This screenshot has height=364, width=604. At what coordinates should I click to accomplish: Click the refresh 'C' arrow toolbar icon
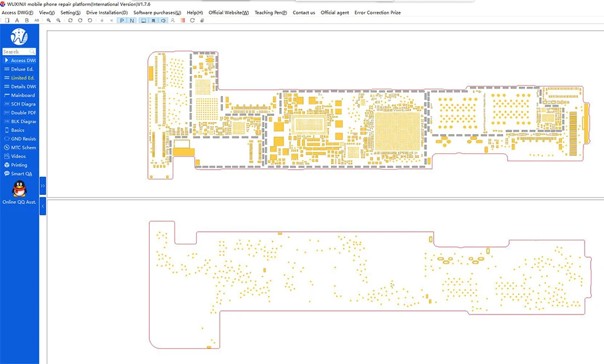click(192, 21)
